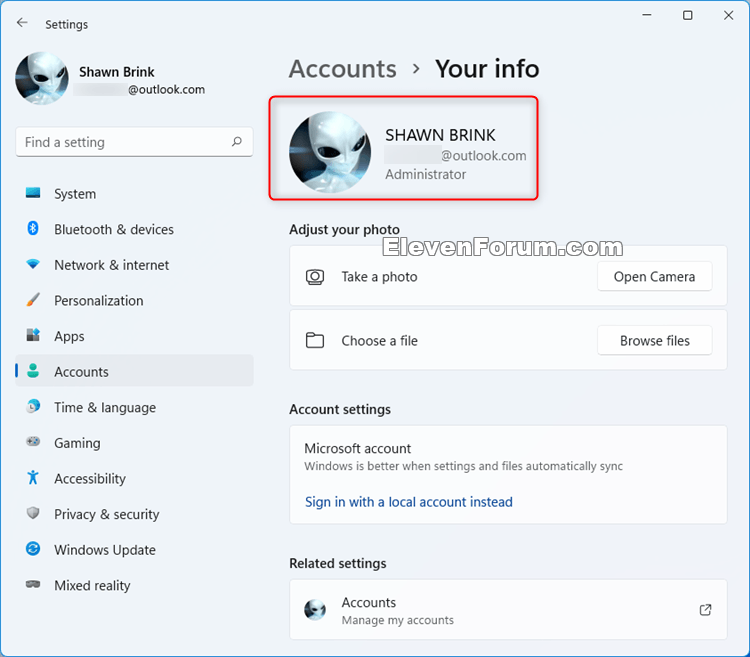Viewport: 750px width, 657px height.
Task: Click the camera icon beside Take a photo
Action: pyautogui.click(x=315, y=277)
